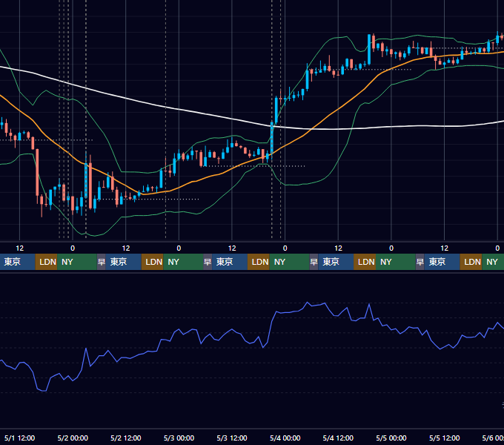This screenshot has height=445, width=504.
Task: Select the 東京 session block above 5/1 12:00
Action: [17, 262]
